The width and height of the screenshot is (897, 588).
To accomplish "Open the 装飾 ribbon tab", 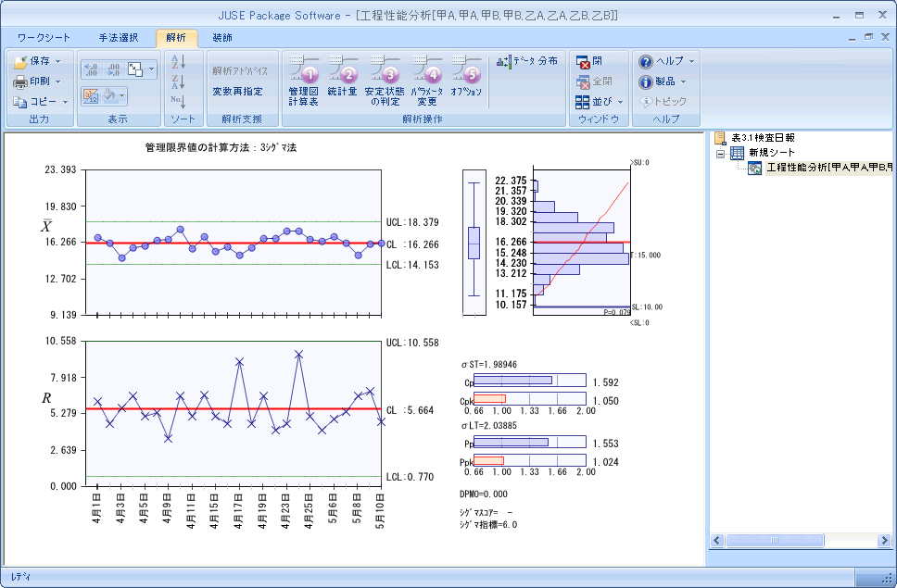I will 222,38.
